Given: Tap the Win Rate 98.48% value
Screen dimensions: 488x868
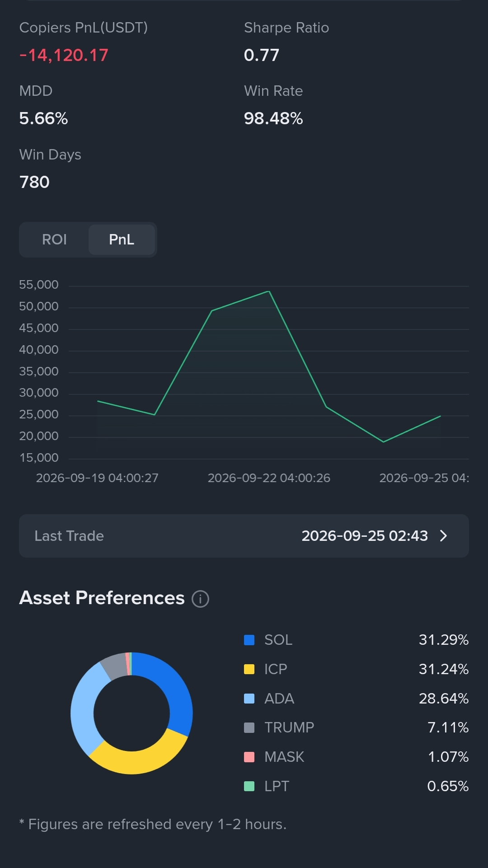Looking at the screenshot, I should (273, 118).
